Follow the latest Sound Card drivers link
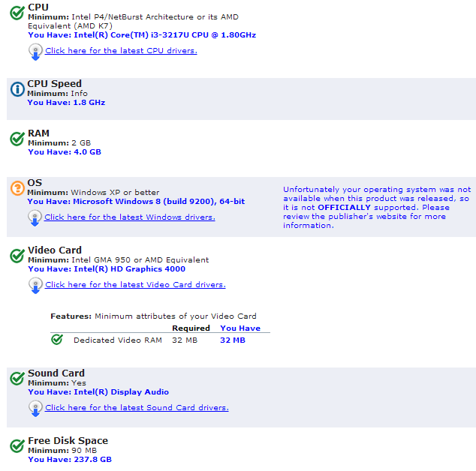This screenshot has width=476, height=471. coord(137,407)
